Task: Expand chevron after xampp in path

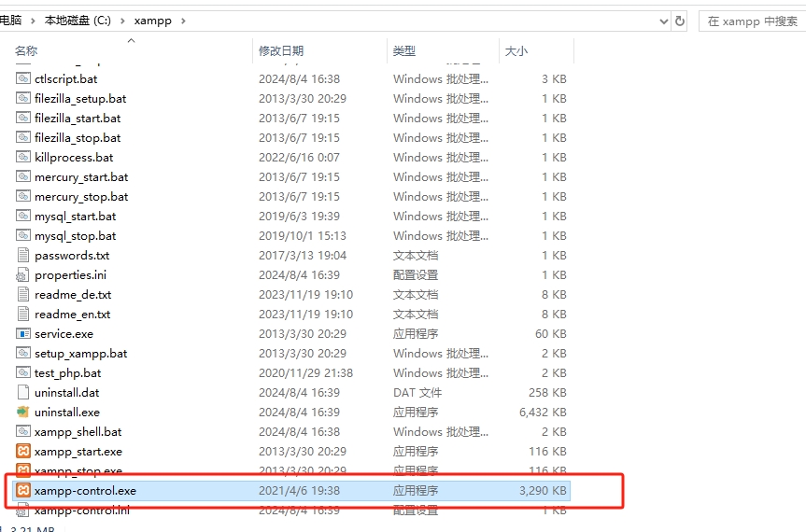Action: (183, 21)
